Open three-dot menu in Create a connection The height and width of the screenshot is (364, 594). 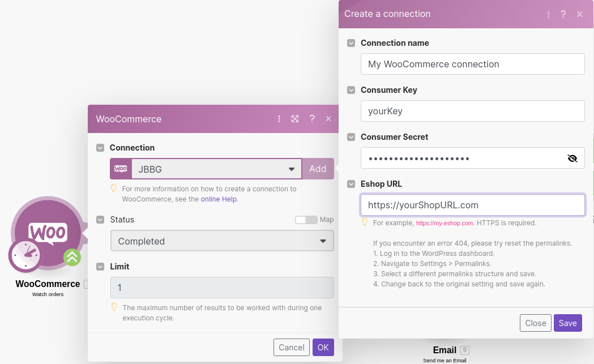coord(548,14)
